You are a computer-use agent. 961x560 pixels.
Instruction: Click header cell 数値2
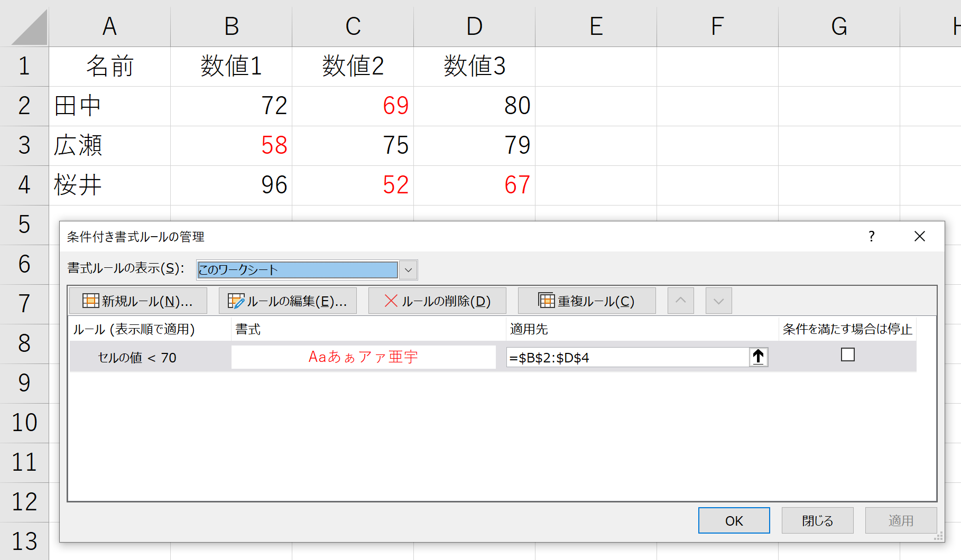click(x=353, y=67)
